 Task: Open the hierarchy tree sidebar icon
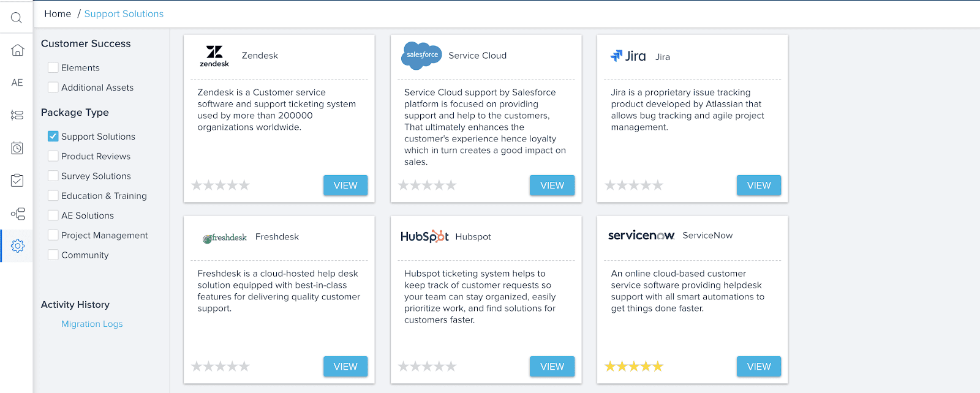(x=17, y=214)
